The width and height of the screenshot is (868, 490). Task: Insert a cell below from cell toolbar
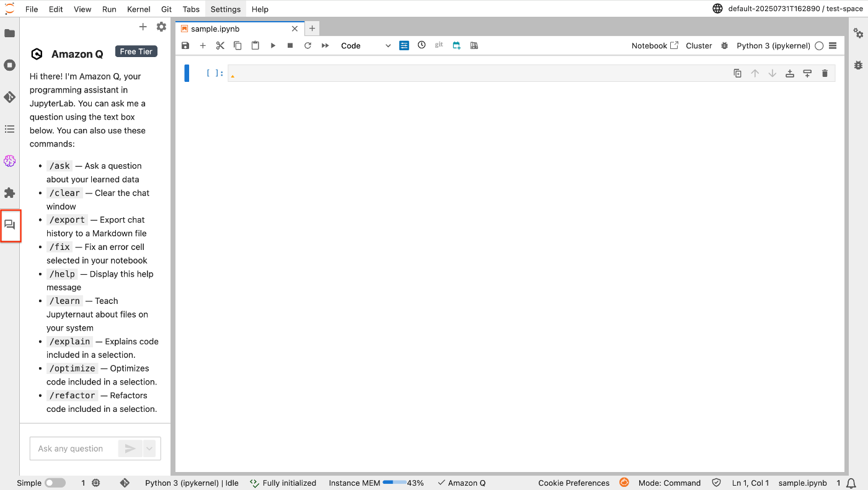pos(807,73)
